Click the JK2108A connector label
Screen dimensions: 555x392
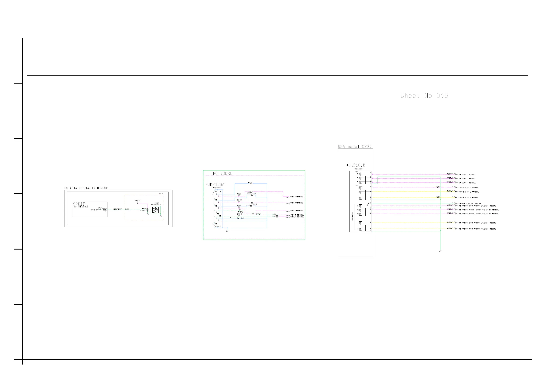pyautogui.click(x=215, y=185)
